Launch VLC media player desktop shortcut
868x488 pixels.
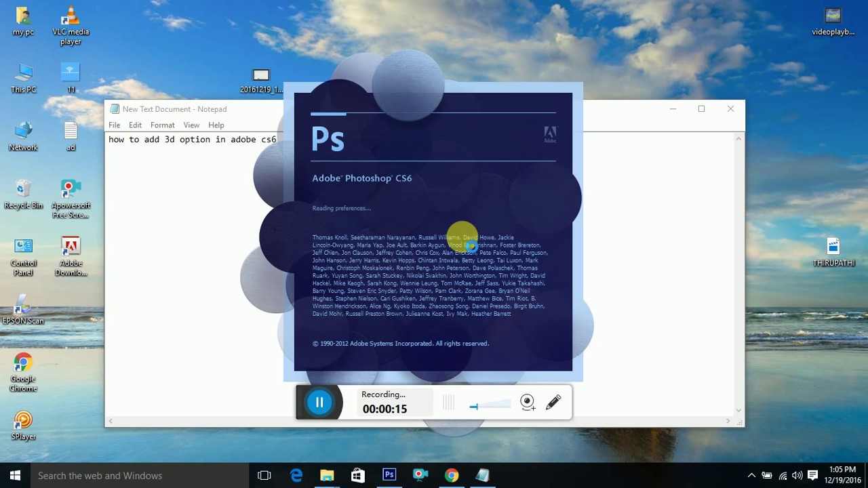[71, 26]
